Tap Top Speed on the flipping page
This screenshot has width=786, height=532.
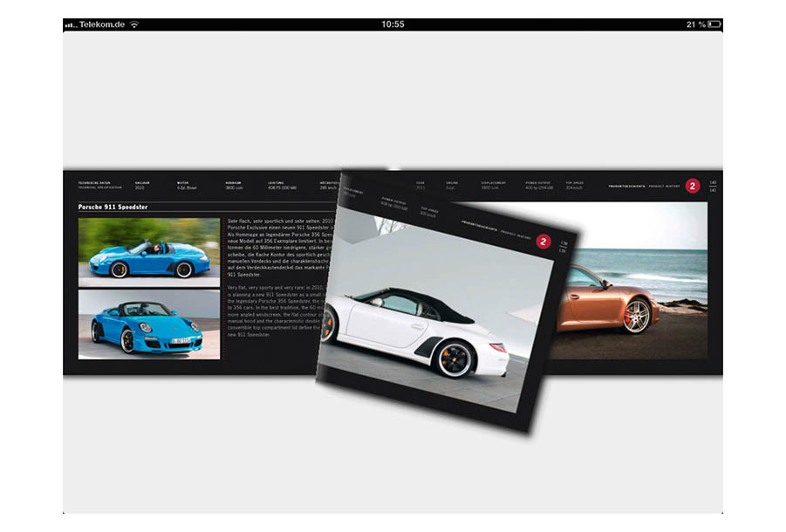[x=429, y=212]
